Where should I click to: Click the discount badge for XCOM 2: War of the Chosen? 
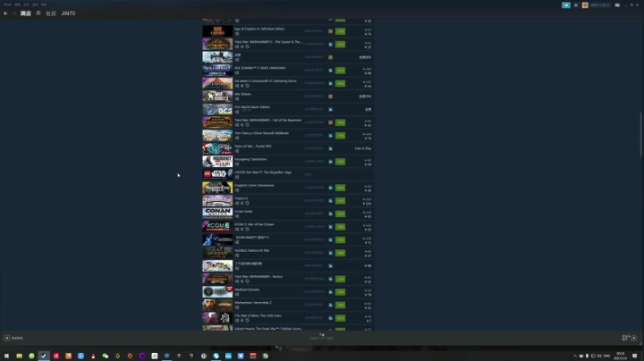click(340, 227)
